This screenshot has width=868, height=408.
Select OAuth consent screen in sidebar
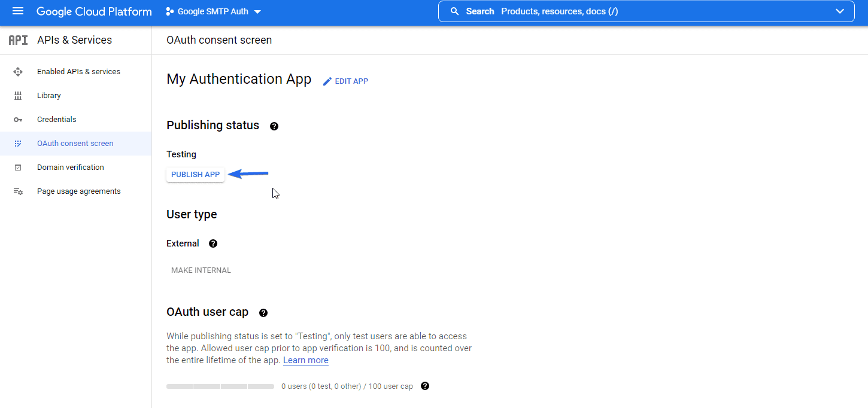(75, 144)
